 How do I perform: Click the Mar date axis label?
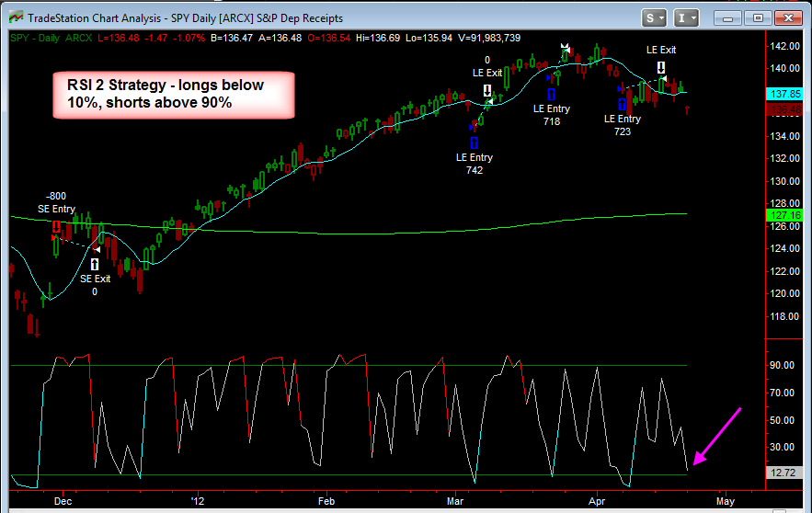click(455, 501)
